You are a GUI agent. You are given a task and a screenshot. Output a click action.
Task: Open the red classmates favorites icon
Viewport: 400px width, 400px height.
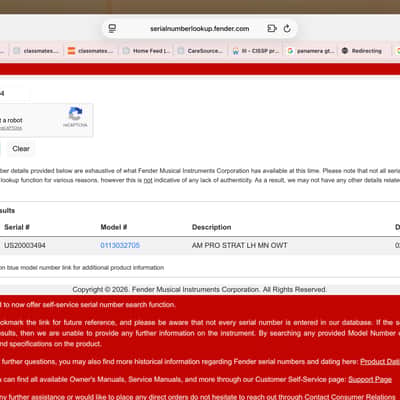(71, 51)
